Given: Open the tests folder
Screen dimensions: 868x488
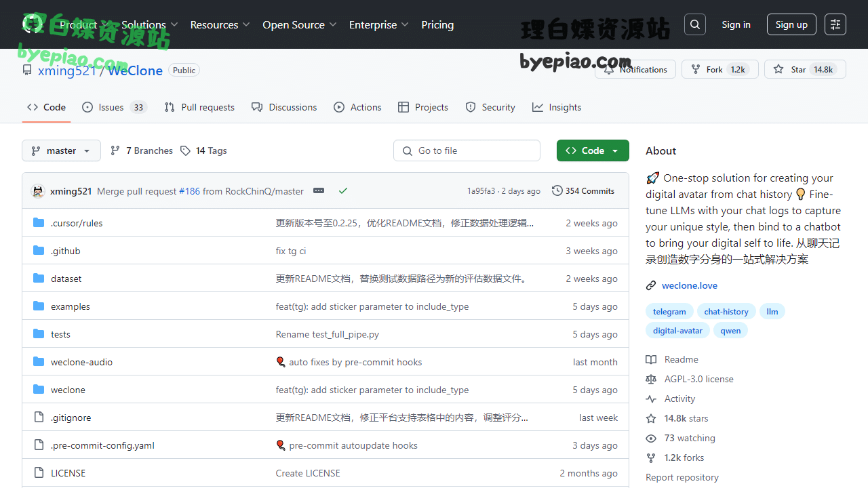Looking at the screenshot, I should pos(60,334).
